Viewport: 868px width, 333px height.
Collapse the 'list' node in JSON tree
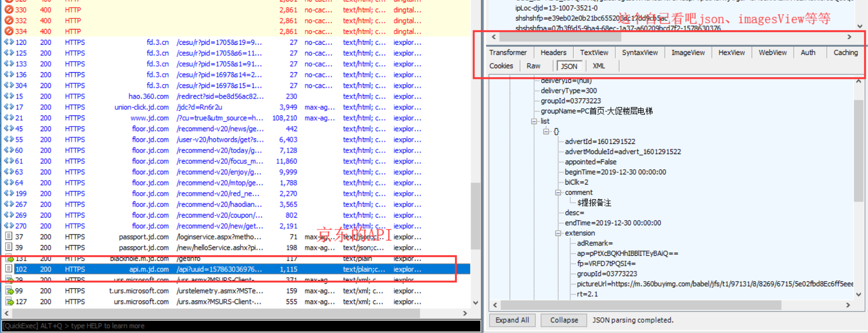(x=534, y=122)
